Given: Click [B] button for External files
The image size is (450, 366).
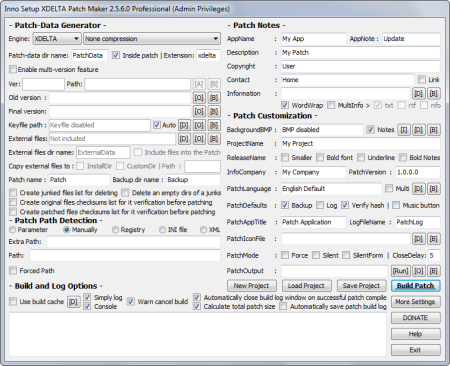Looking at the screenshot, I should [214, 139].
